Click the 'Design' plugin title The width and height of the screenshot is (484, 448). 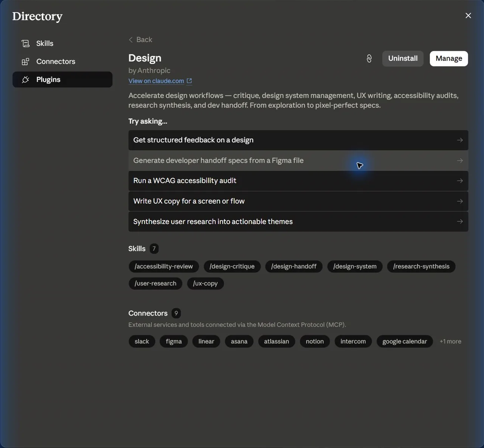click(x=145, y=58)
